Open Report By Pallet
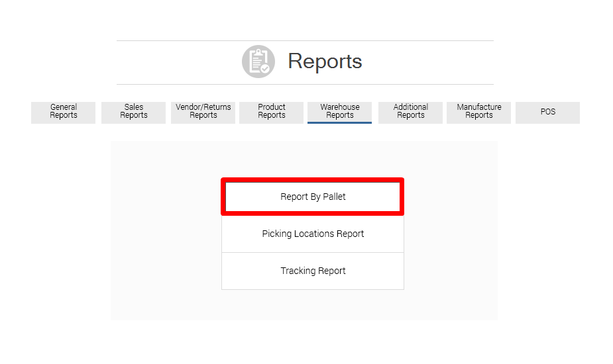 pyautogui.click(x=313, y=197)
